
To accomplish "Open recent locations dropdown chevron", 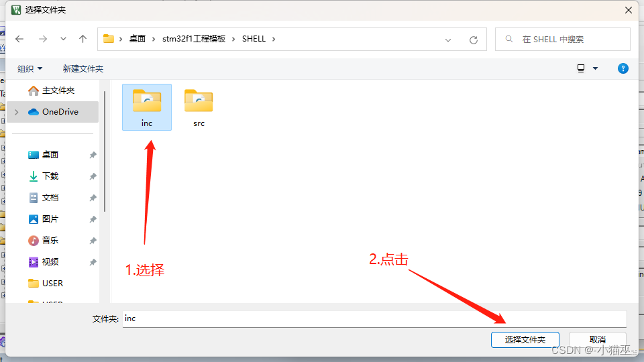I will [x=63, y=39].
